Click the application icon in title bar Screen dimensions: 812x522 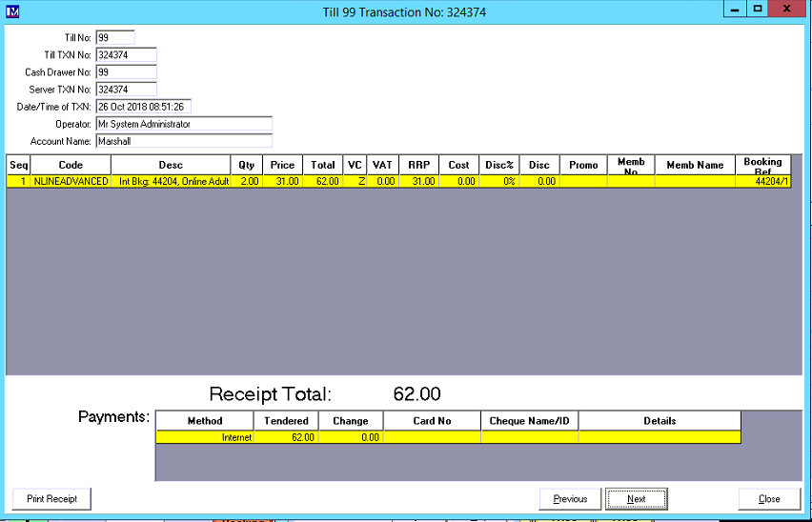[x=12, y=10]
